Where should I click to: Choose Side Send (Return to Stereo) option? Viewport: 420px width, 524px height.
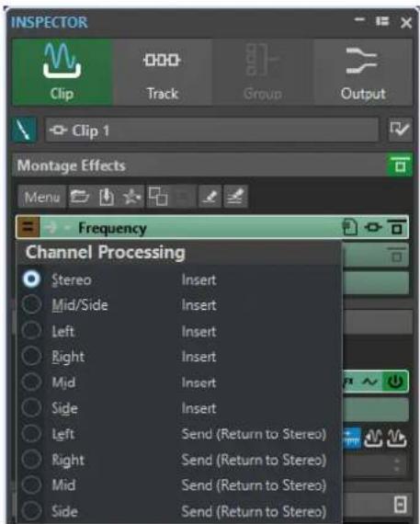(x=31, y=511)
